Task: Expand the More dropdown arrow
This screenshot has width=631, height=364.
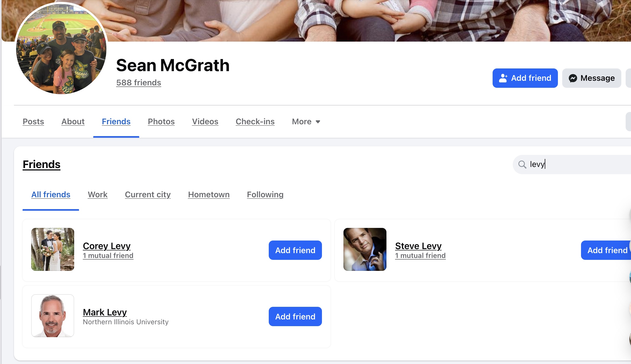Action: tap(318, 122)
